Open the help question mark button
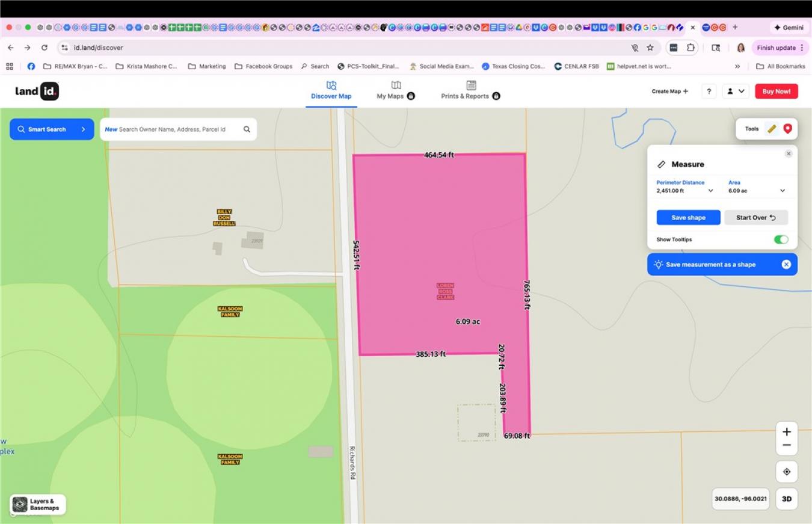Screen dimensions: 812x524 pyautogui.click(x=709, y=91)
